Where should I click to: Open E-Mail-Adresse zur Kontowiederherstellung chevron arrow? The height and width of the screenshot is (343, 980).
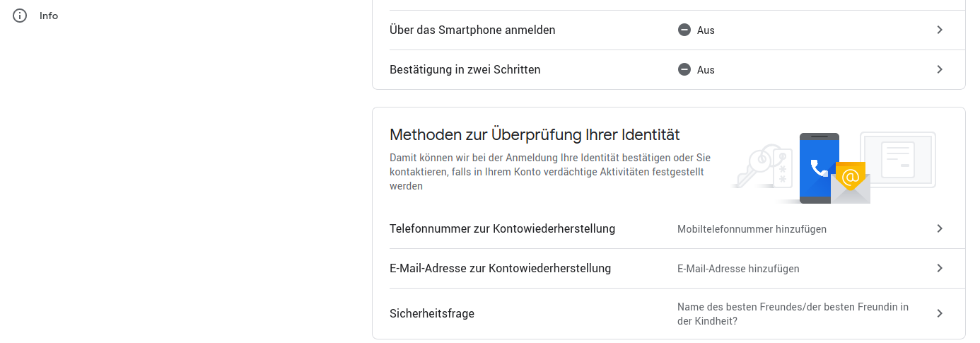940,268
